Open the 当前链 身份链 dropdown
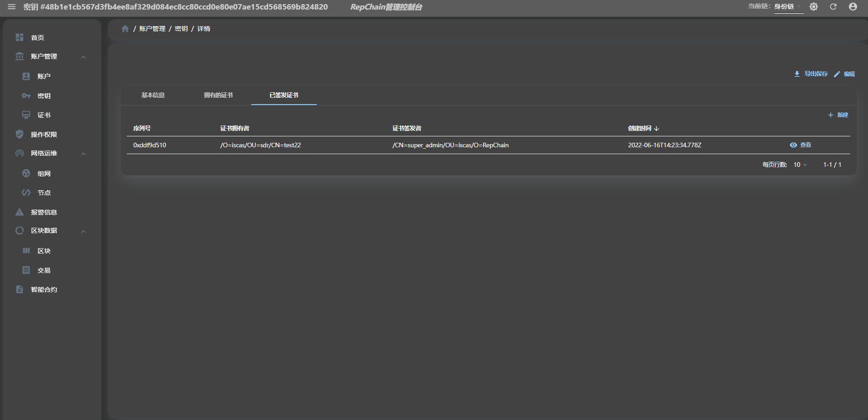The width and height of the screenshot is (868, 420). point(789,7)
